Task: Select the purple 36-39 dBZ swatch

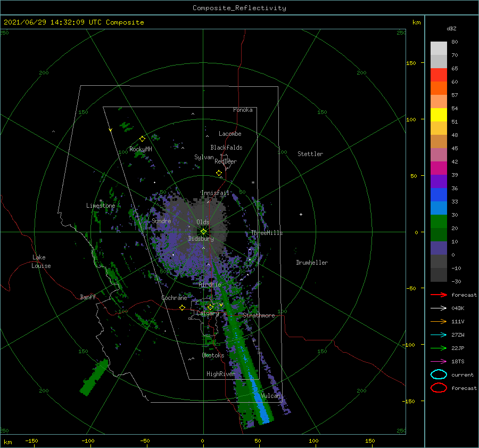Action: pyautogui.click(x=439, y=182)
